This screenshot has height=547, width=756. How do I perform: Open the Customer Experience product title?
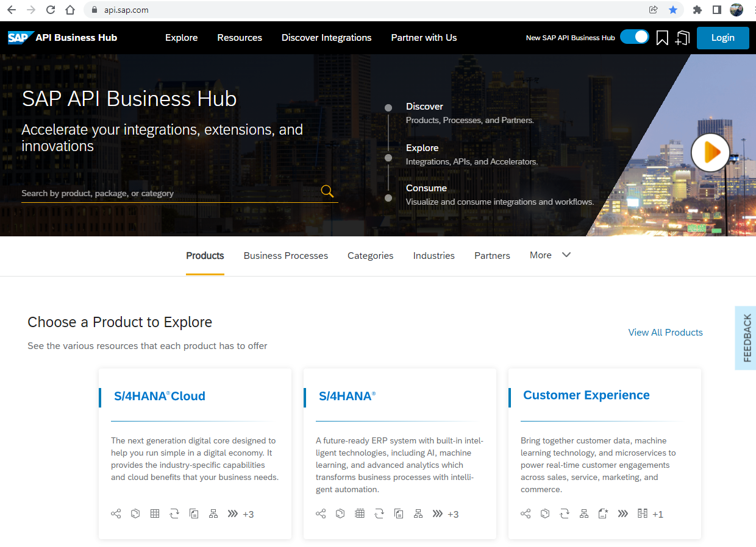pyautogui.click(x=587, y=395)
